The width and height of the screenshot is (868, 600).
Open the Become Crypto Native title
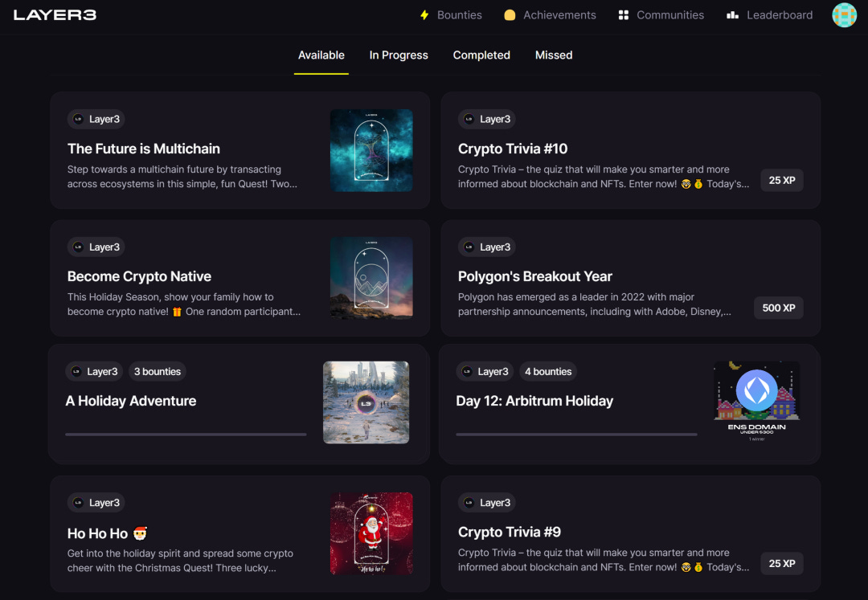tap(140, 276)
